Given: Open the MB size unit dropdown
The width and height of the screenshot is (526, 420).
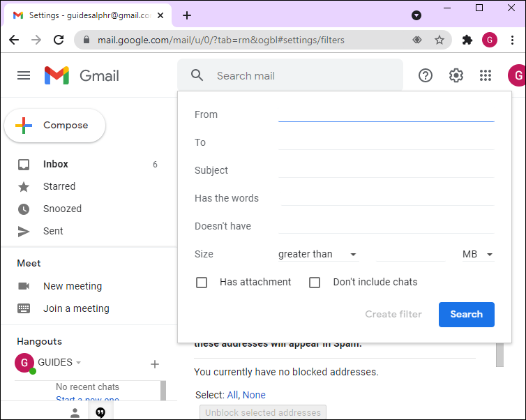Looking at the screenshot, I should pyautogui.click(x=478, y=255).
